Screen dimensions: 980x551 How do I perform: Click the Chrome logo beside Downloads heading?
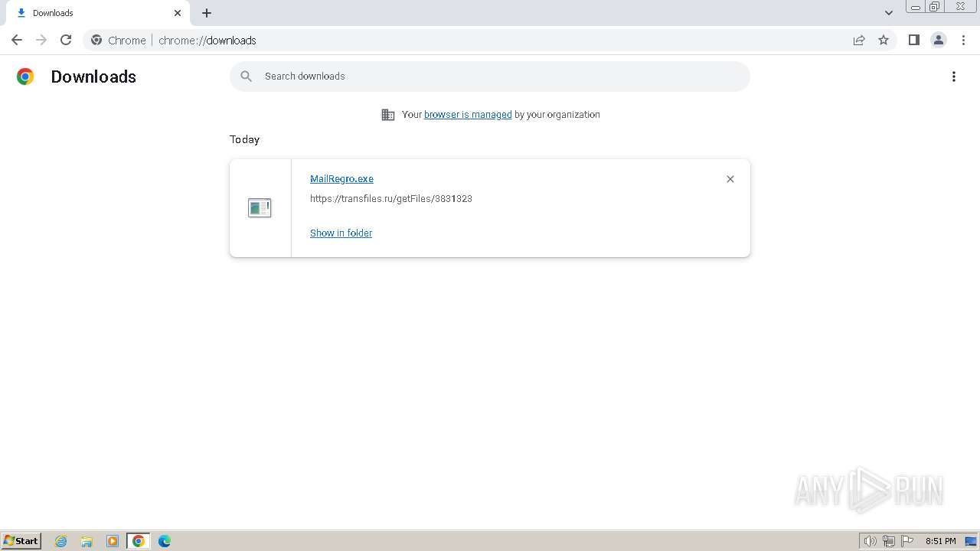[25, 77]
